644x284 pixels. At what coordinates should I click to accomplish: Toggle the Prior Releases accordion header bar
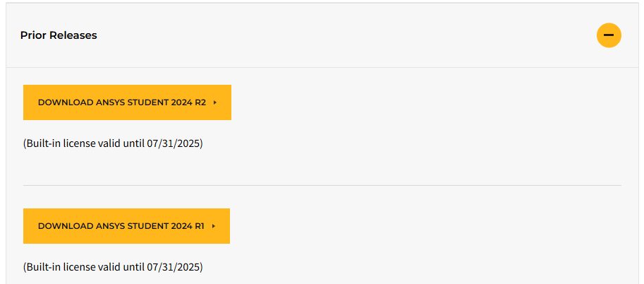[322, 35]
